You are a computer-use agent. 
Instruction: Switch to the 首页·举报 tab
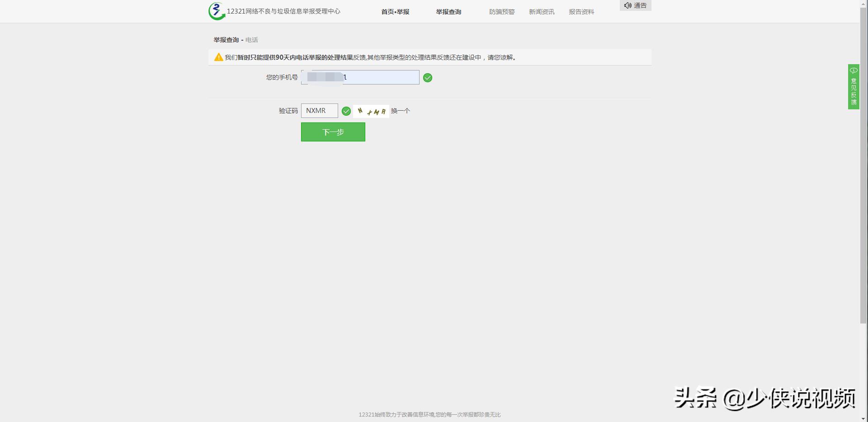395,11
